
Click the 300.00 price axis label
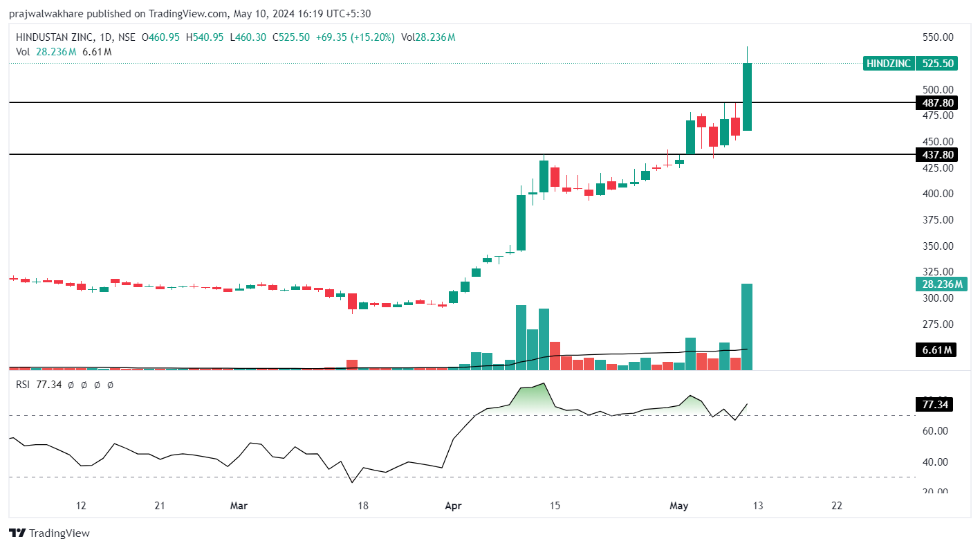tap(938, 298)
